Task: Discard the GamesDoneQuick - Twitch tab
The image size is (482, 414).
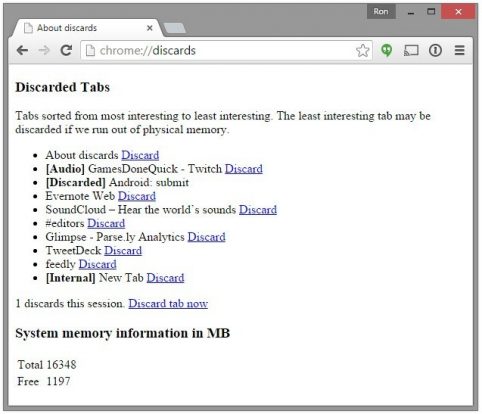Action: point(244,169)
